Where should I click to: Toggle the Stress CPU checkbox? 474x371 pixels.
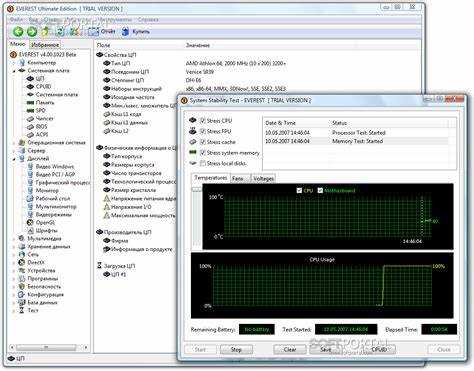click(x=203, y=121)
